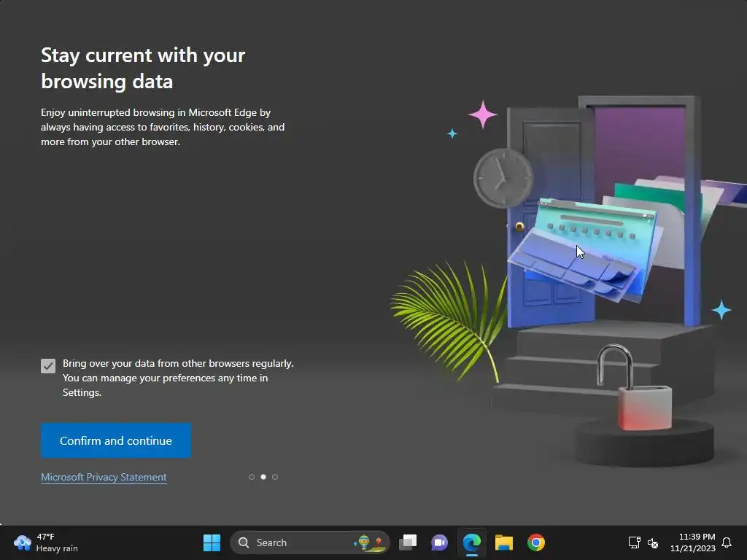747x560 pixels.
Task: Open File Explorer from taskbar
Action: [503, 542]
